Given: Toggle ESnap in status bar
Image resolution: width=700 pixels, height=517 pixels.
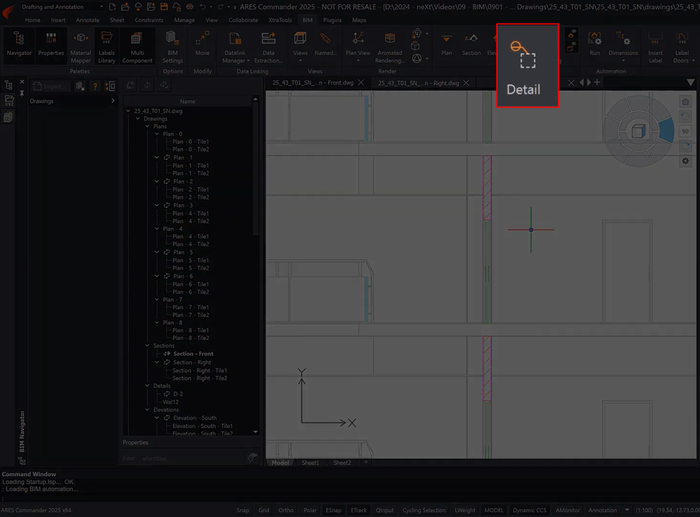Looking at the screenshot, I should (333, 510).
